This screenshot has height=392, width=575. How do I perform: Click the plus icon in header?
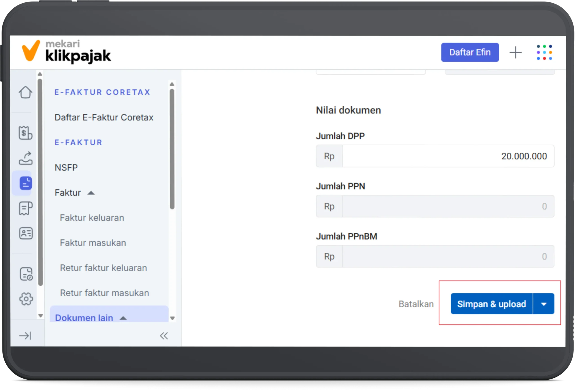(x=516, y=53)
